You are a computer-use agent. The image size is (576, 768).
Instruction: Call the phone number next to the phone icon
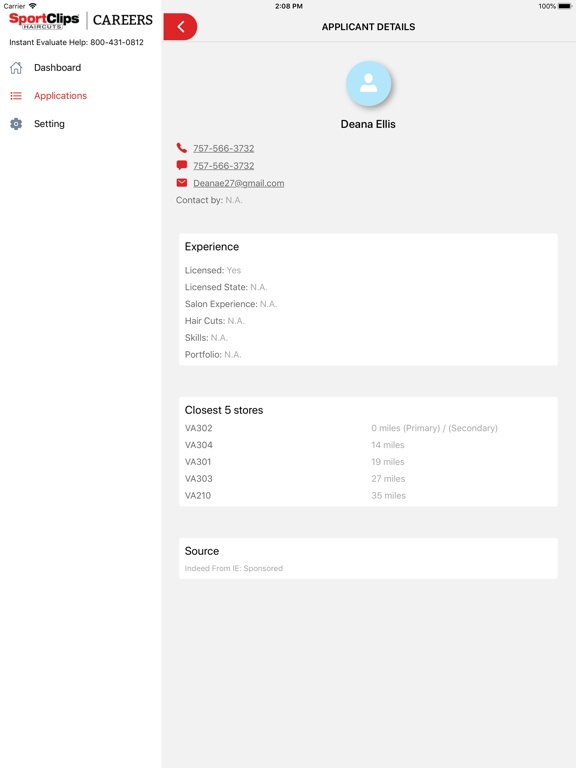point(223,148)
